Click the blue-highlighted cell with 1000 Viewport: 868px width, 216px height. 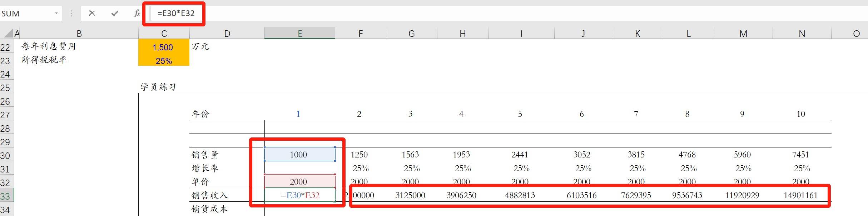[299, 155]
